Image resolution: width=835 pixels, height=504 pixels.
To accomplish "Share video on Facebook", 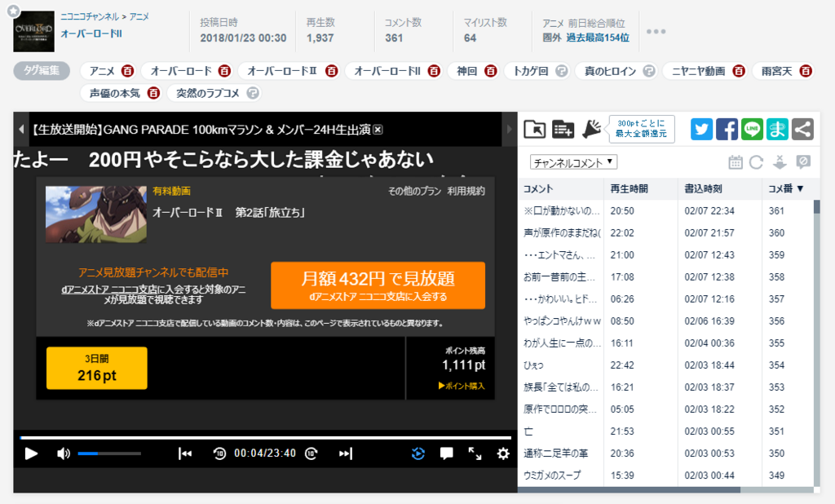I will [727, 130].
